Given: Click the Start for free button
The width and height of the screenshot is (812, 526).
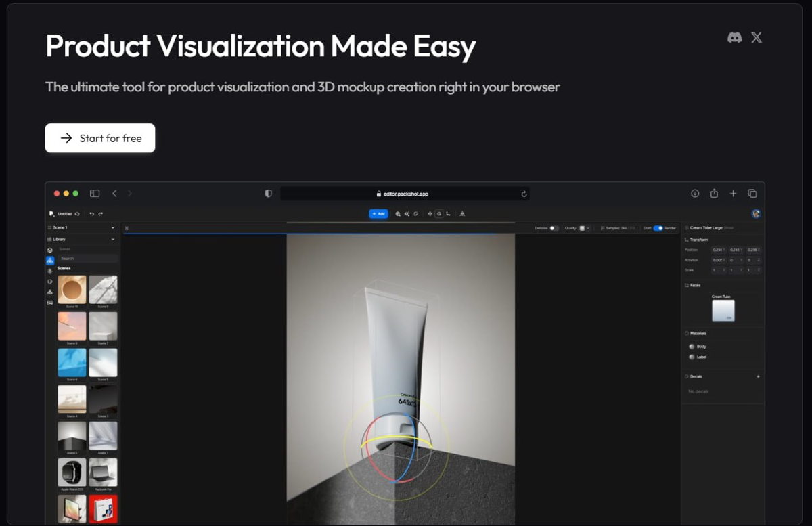Looking at the screenshot, I should [x=100, y=138].
